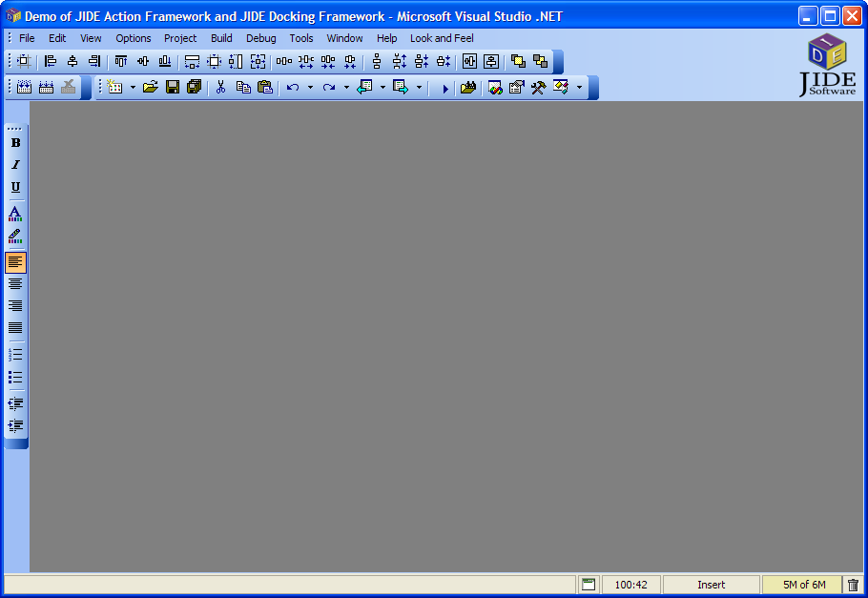Click the Open File folder icon
The height and width of the screenshot is (598, 868).
(151, 87)
